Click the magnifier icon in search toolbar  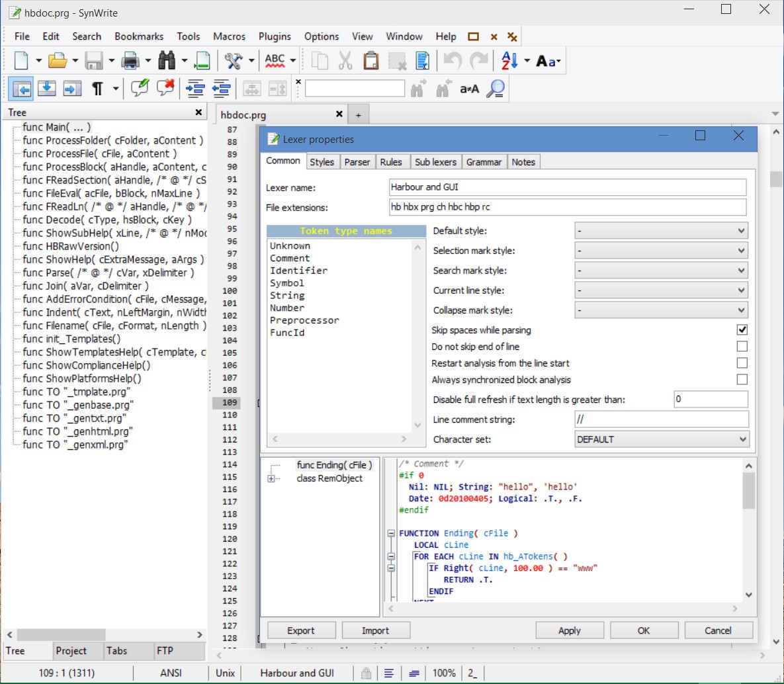click(495, 89)
